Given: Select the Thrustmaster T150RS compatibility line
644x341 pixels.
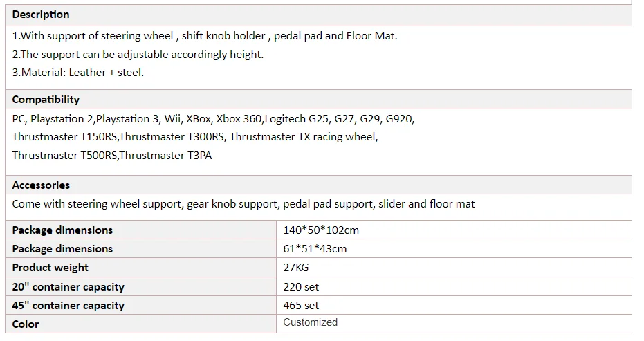Looking at the screenshot, I should (x=195, y=137).
